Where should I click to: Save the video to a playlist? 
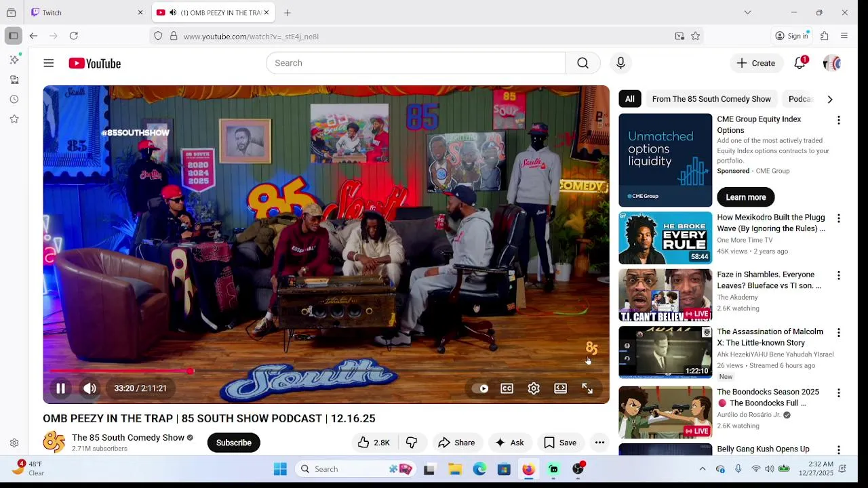(x=560, y=443)
